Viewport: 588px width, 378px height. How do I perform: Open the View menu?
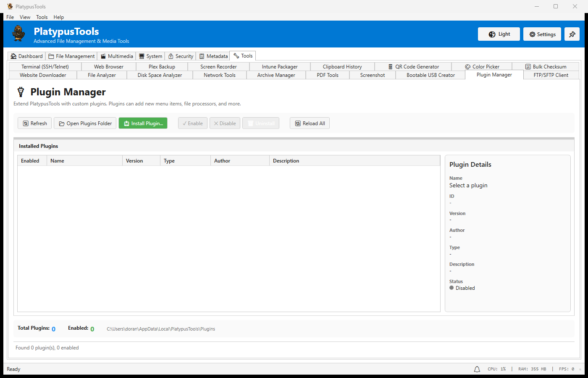(x=25, y=17)
